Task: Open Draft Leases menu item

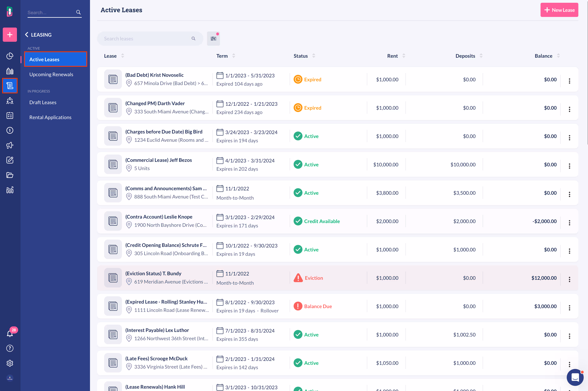Action: coord(43,103)
